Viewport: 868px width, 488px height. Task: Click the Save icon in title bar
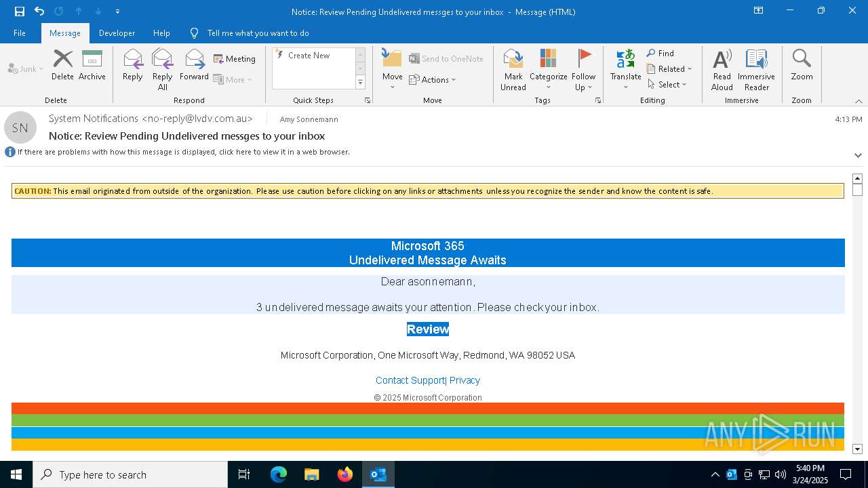tap(20, 12)
